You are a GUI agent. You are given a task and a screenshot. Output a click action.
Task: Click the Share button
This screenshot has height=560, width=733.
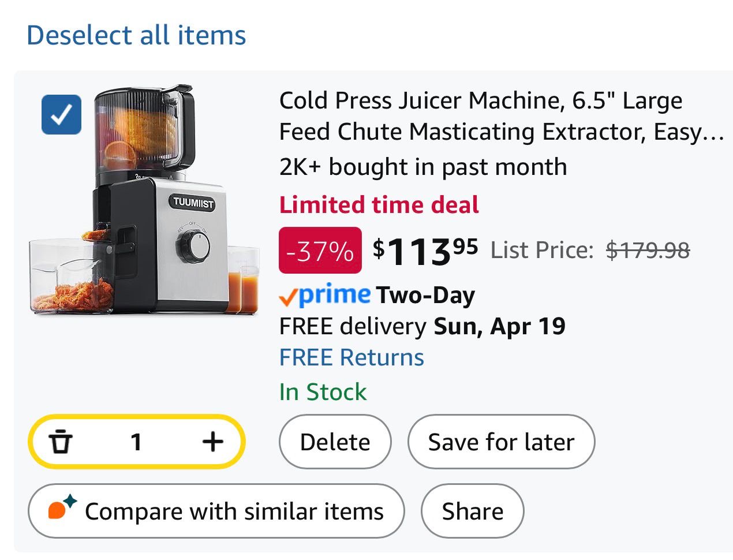[x=472, y=512]
